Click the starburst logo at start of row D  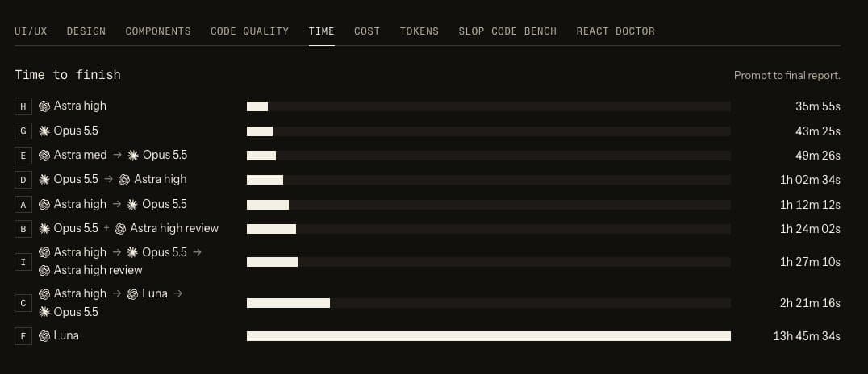[x=44, y=180]
